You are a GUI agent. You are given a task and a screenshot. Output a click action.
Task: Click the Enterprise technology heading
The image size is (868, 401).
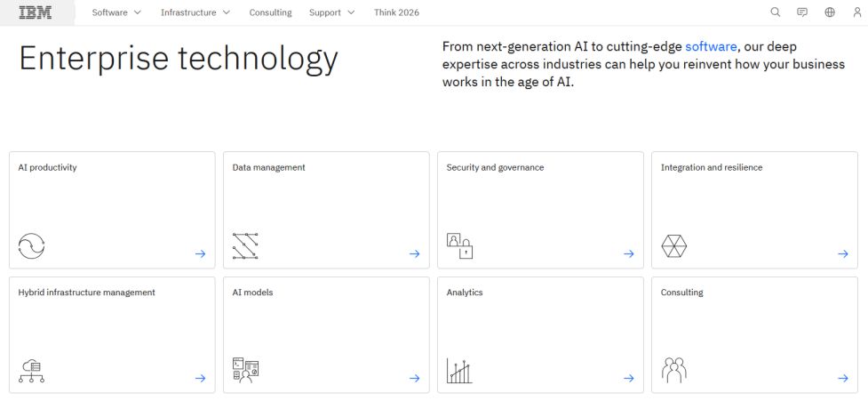179,58
